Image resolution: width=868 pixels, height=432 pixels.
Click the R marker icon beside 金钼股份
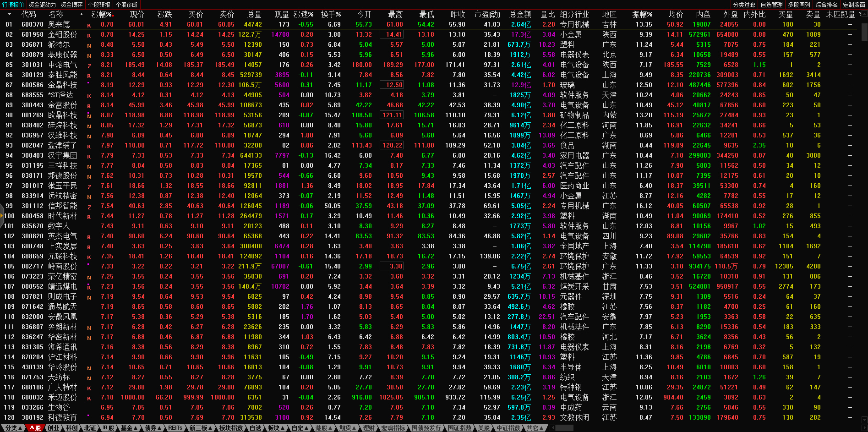pyautogui.click(x=89, y=35)
